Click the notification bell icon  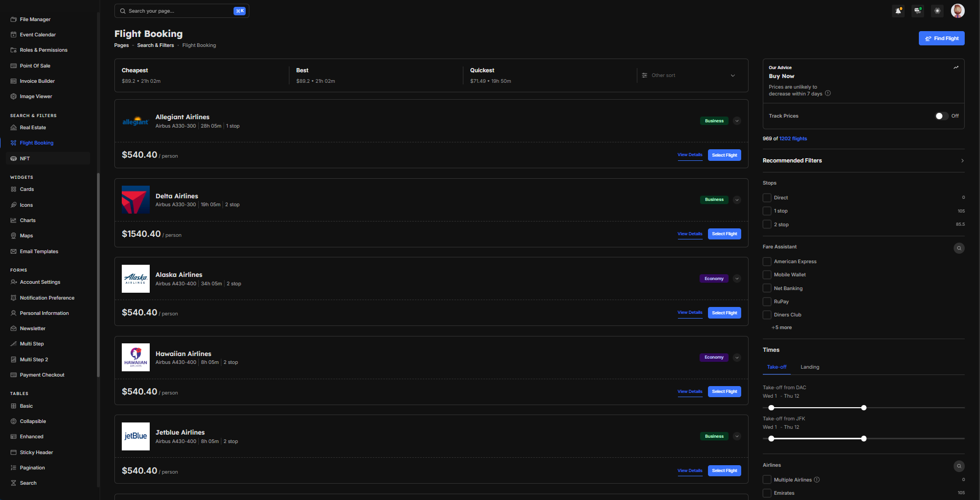(898, 11)
